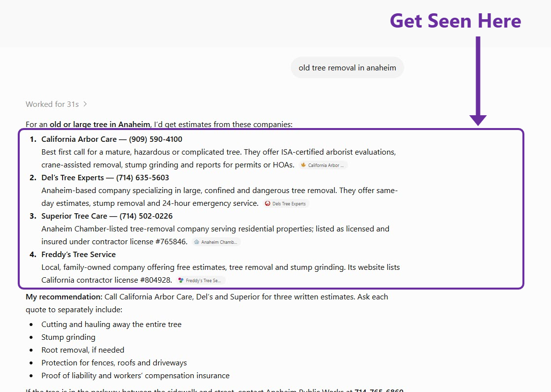Click text "Worked for 31s"

click(52, 104)
